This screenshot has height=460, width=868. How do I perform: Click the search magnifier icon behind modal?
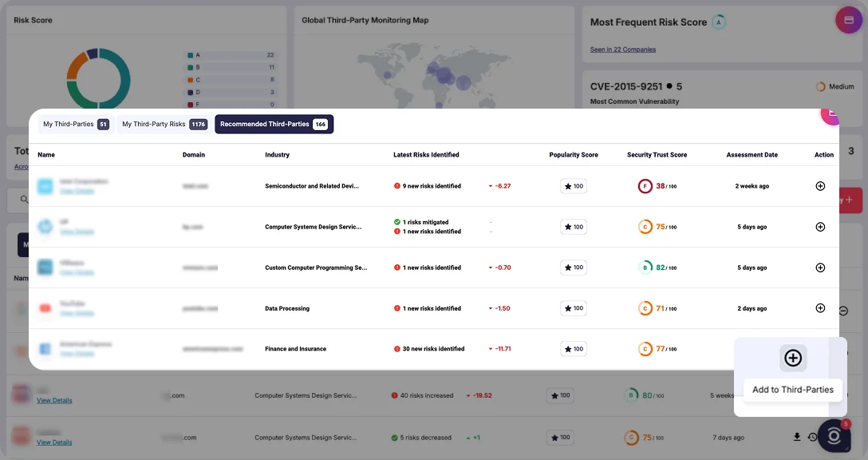coord(24,199)
